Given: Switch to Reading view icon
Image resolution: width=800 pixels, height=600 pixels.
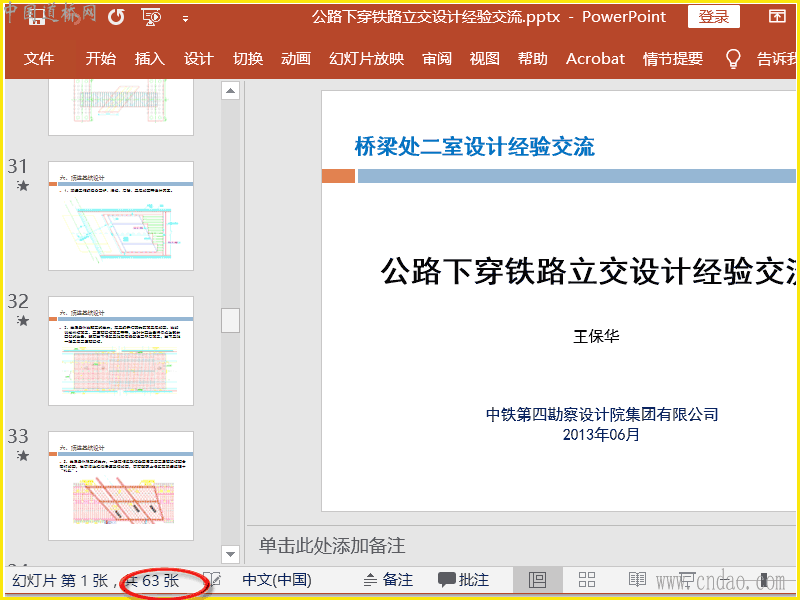Looking at the screenshot, I should 637,580.
